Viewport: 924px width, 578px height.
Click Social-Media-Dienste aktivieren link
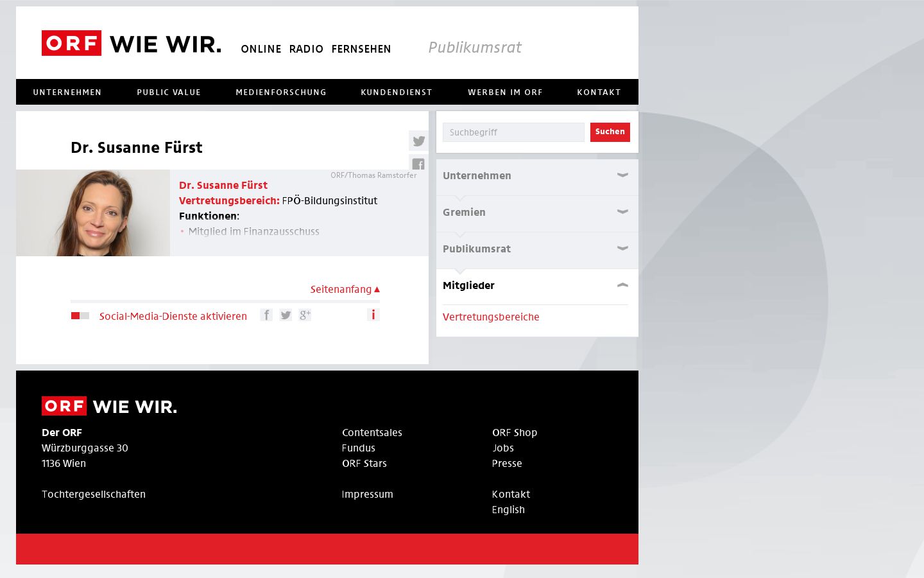pos(173,316)
